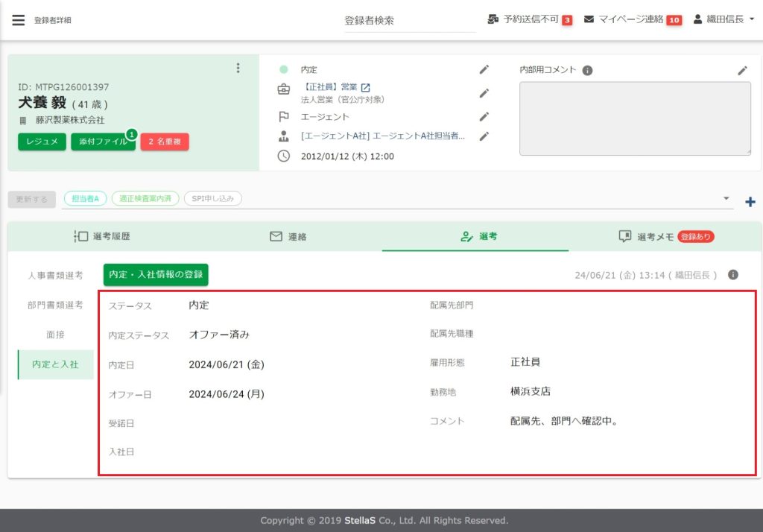The width and height of the screenshot is (763, 532).
Task: Click the 内定・入社情報の登録 button
Action: [156, 274]
